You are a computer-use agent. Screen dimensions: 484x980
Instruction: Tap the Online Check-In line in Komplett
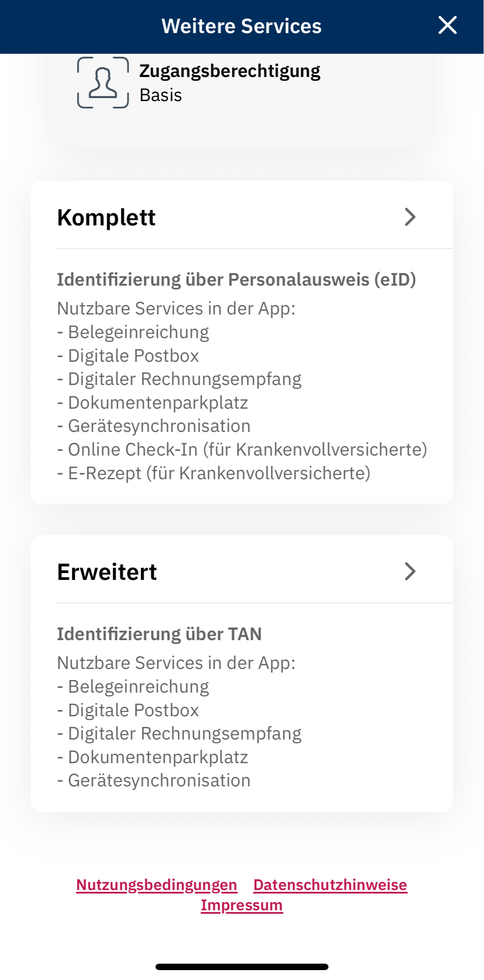[242, 450]
